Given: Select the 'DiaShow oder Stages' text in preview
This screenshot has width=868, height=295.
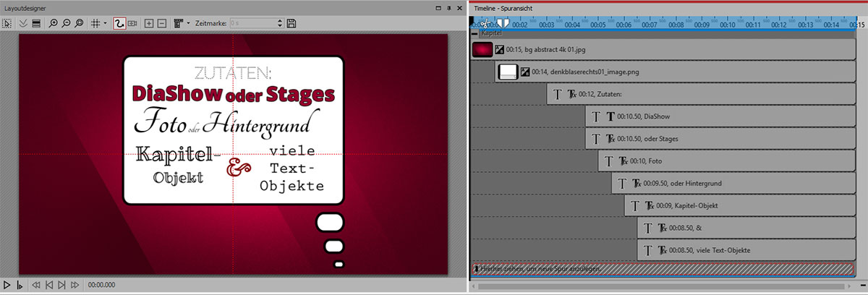Looking at the screenshot, I should point(234,94).
